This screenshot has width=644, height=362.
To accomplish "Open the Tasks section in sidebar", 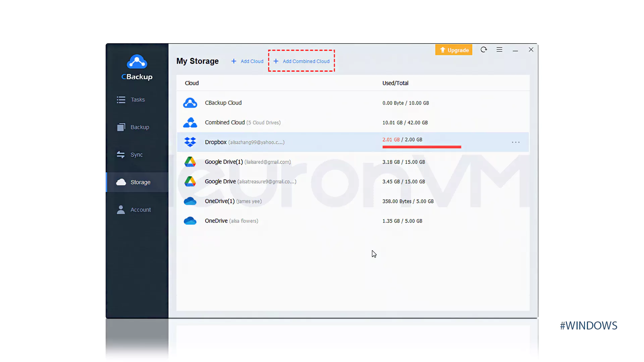I will [138, 100].
